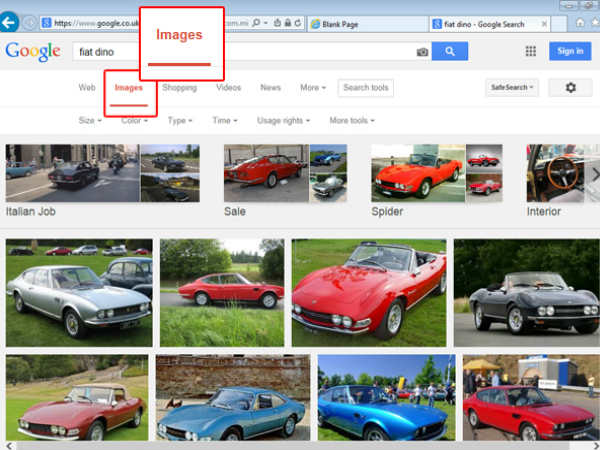Viewport: 600px width, 450px height.
Task: Click the Google logo
Action: tap(33, 51)
